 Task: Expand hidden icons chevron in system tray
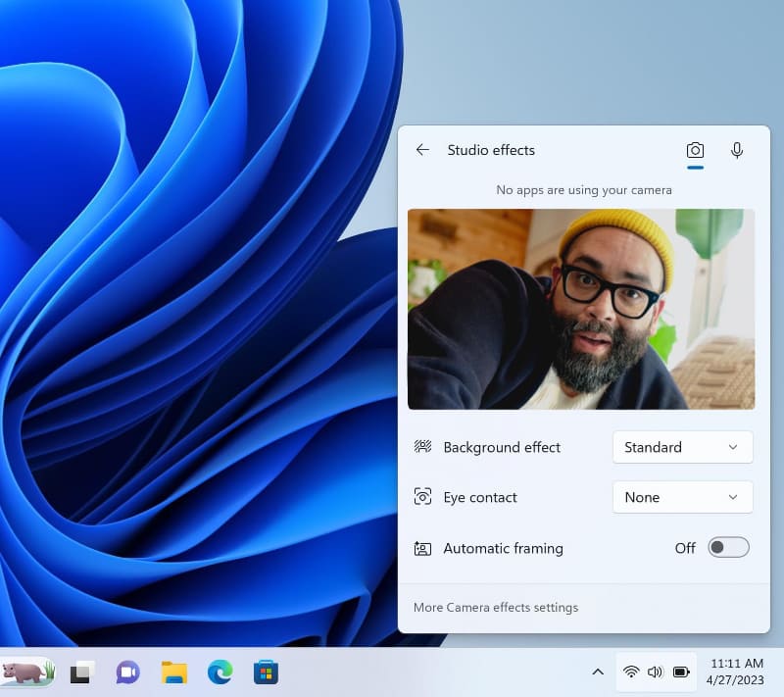(598, 672)
